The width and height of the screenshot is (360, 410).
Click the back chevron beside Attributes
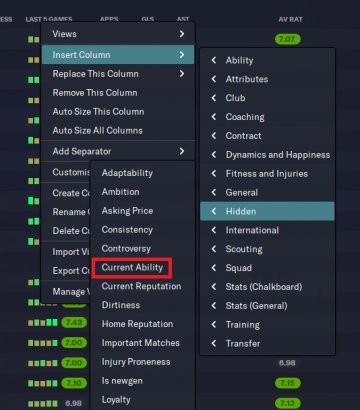pos(214,79)
